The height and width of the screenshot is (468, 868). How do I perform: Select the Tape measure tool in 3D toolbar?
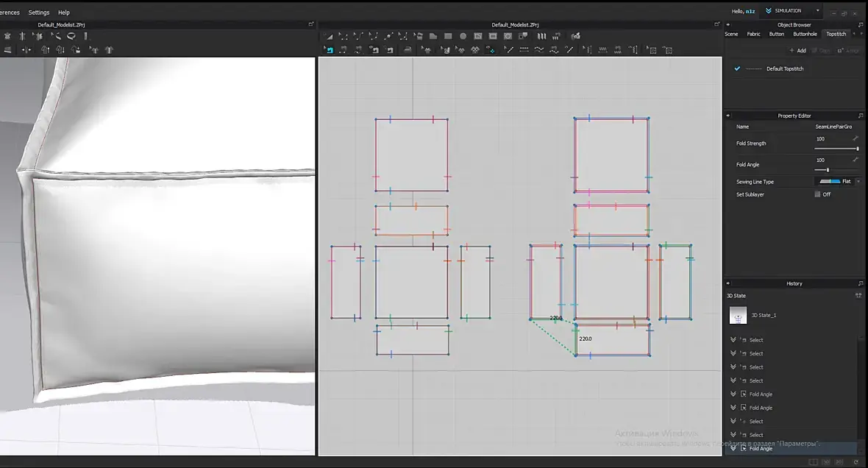[71, 36]
